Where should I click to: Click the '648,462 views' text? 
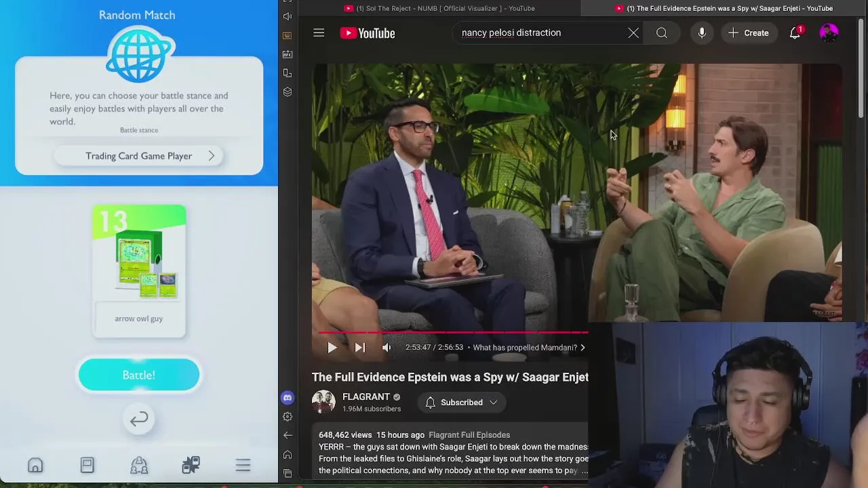(345, 435)
